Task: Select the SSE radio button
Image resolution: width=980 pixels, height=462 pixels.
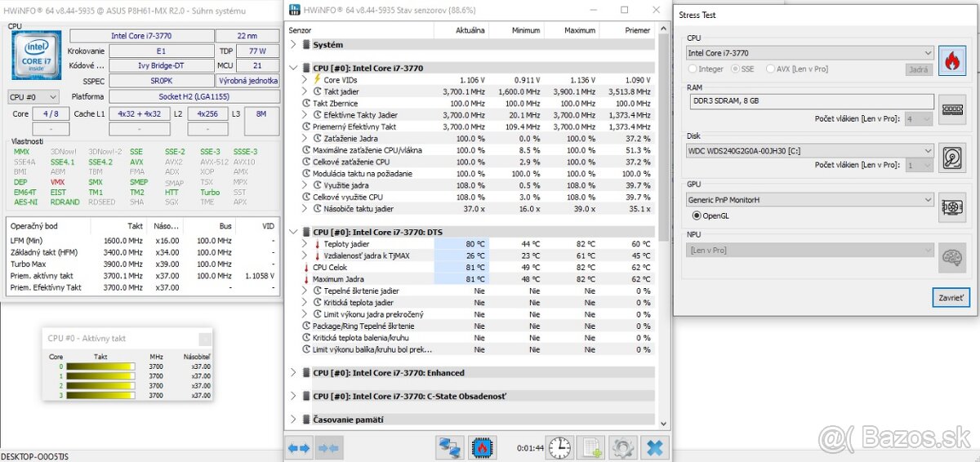Action: click(x=735, y=69)
